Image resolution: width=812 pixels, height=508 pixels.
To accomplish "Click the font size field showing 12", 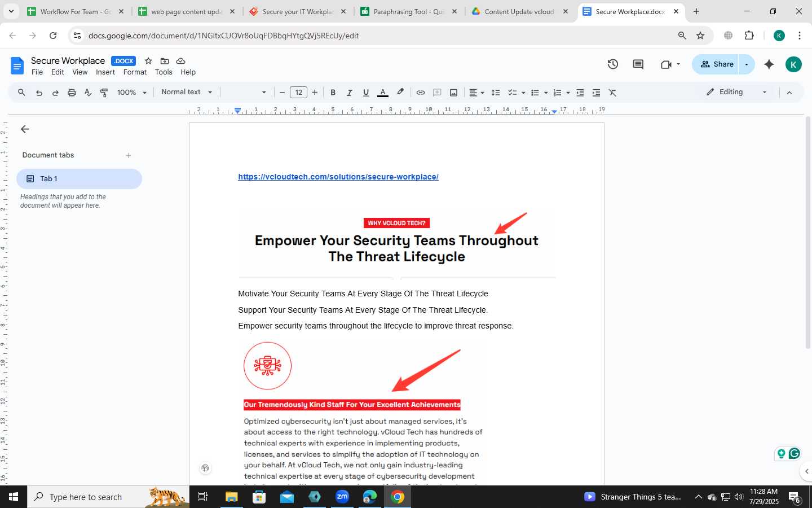I will point(298,93).
